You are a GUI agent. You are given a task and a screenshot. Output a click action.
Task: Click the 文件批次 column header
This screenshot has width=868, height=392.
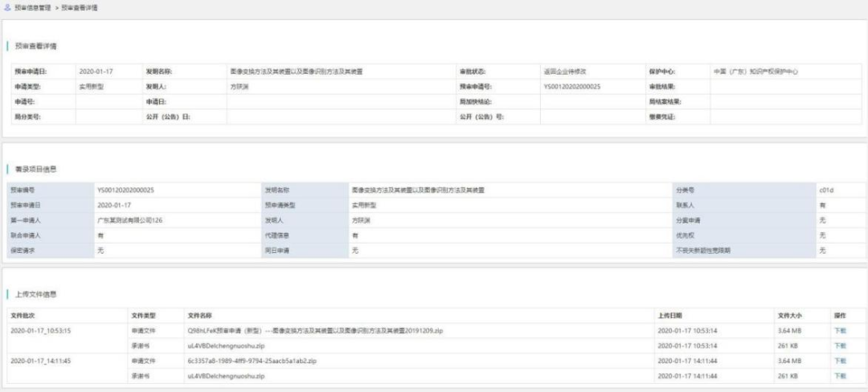tap(24, 316)
